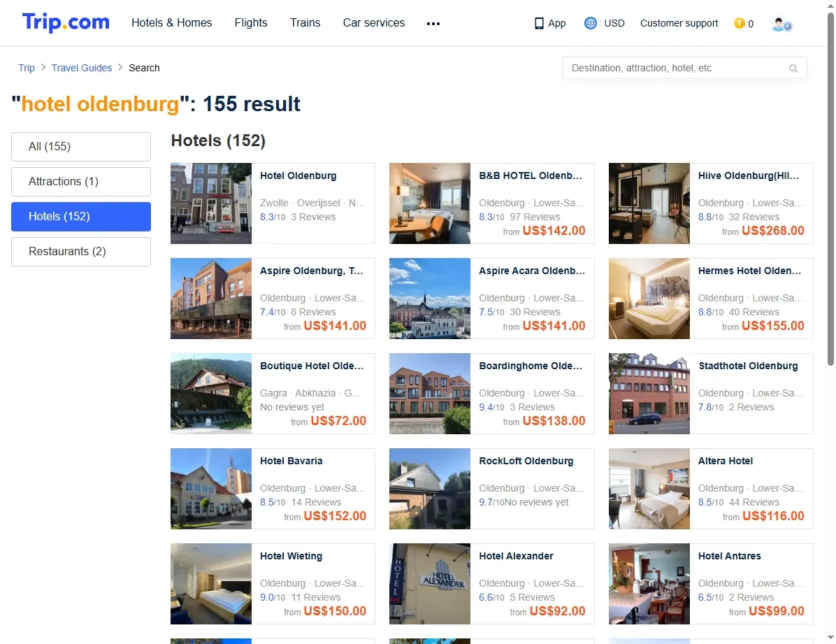Open Customer support link
The width and height of the screenshot is (836, 644).
coord(679,24)
